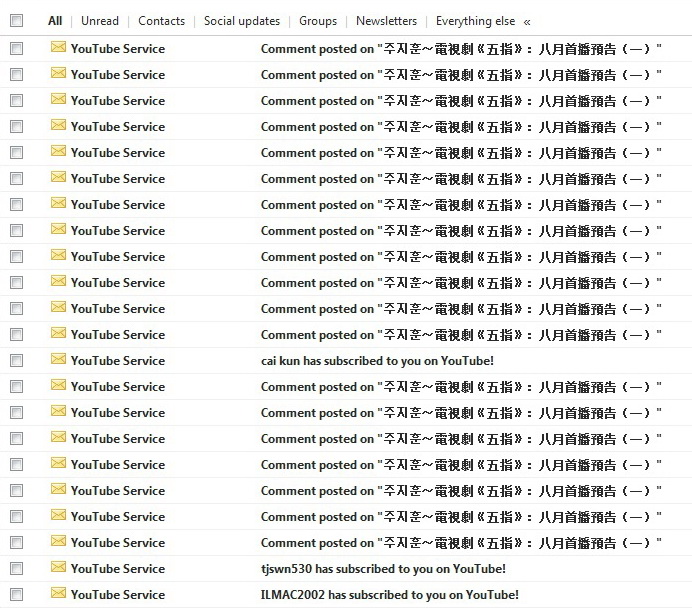Click envelope icon on the cai kun subscription row
This screenshot has width=692, height=608.
pyautogui.click(x=58, y=359)
